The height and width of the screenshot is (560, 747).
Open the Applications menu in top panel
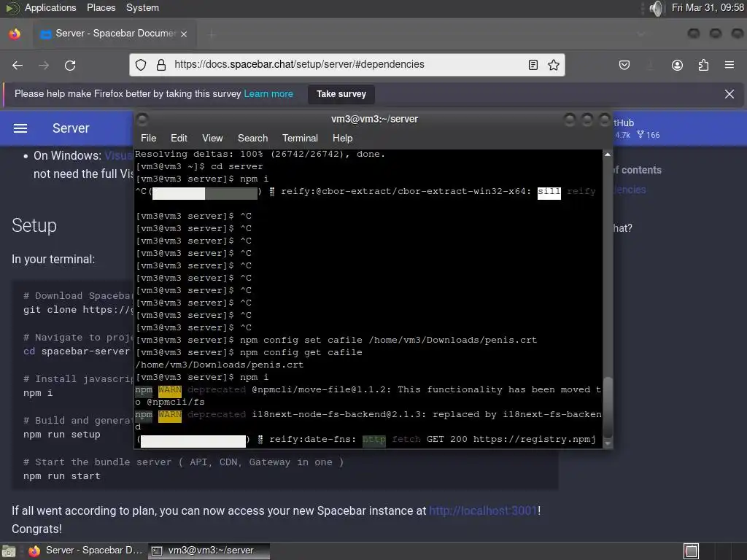coord(50,7)
